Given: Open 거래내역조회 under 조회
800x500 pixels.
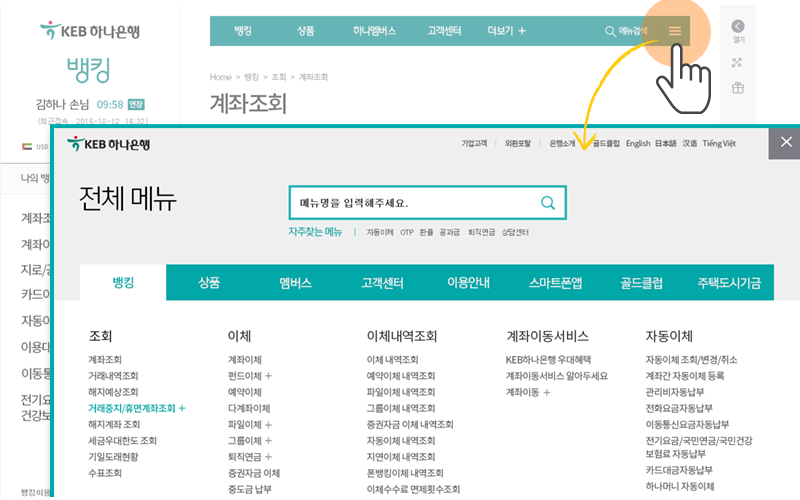Looking at the screenshot, I should coord(113,376).
